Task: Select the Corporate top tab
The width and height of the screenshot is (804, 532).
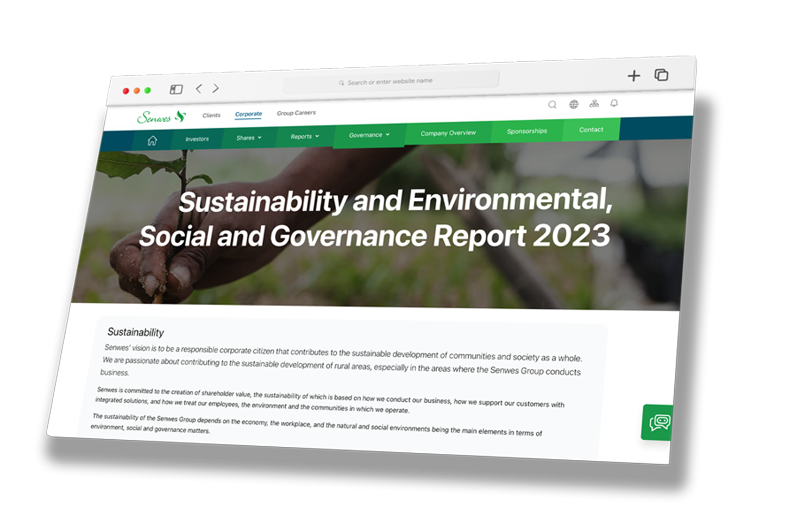Action: [248, 114]
